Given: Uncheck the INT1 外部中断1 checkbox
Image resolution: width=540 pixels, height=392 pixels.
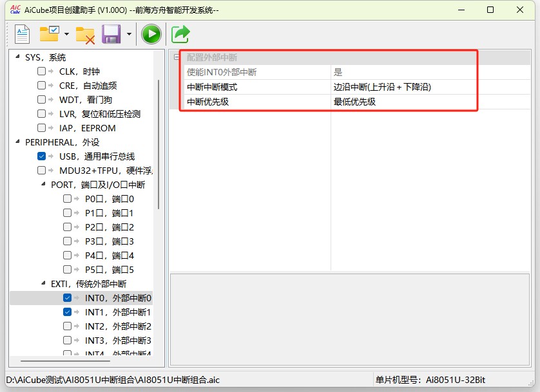Looking at the screenshot, I should tap(67, 312).
